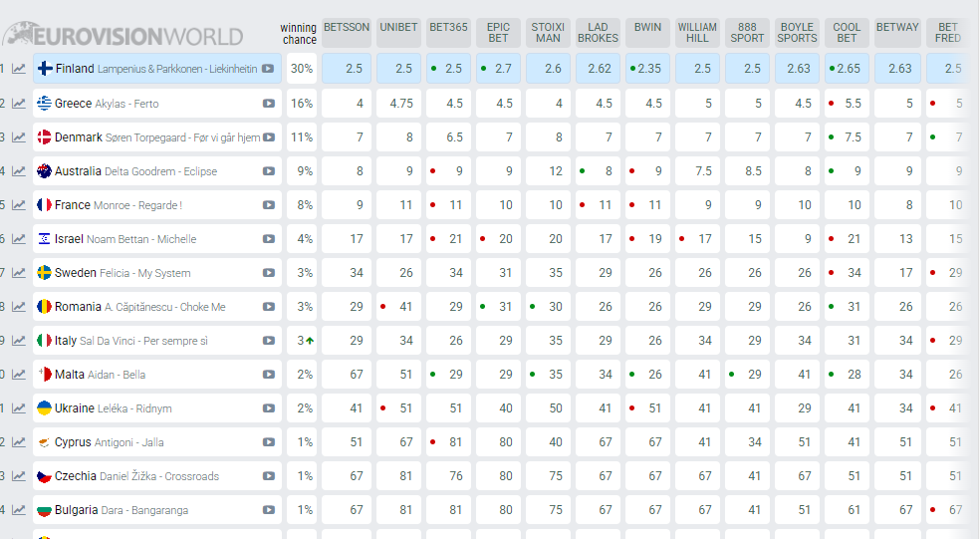Play Ukraine's Ridnym video

pos(269,408)
